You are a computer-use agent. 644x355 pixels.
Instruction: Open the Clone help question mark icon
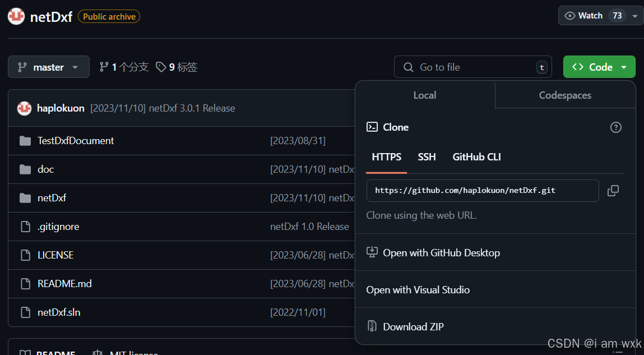[x=615, y=127]
